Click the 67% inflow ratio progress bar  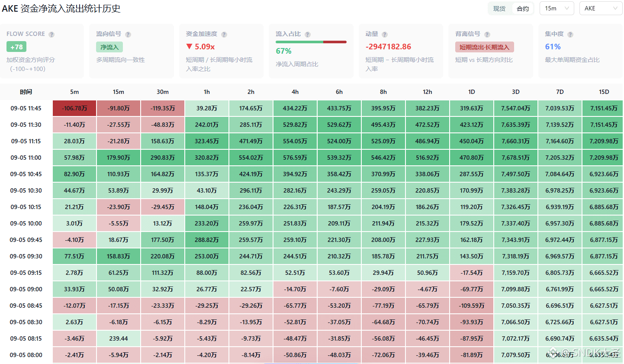click(311, 42)
